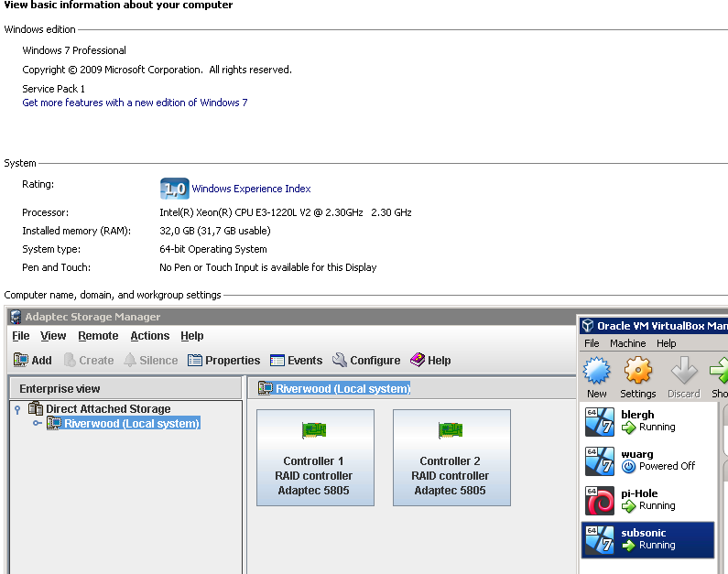The width and height of the screenshot is (728, 574).
Task: Click the VirtualBox Discard arrow icon
Action: pos(684,370)
